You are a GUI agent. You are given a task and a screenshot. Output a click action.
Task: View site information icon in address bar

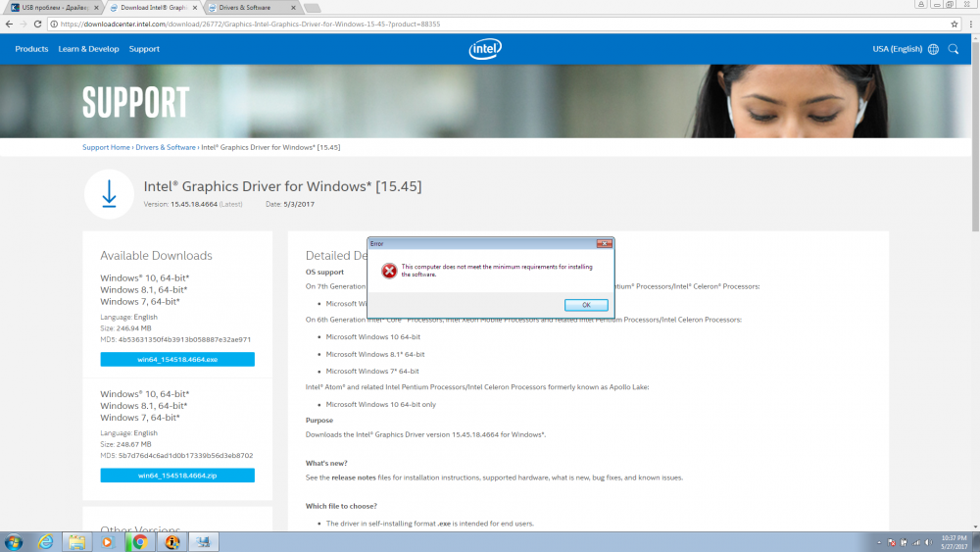(54, 24)
